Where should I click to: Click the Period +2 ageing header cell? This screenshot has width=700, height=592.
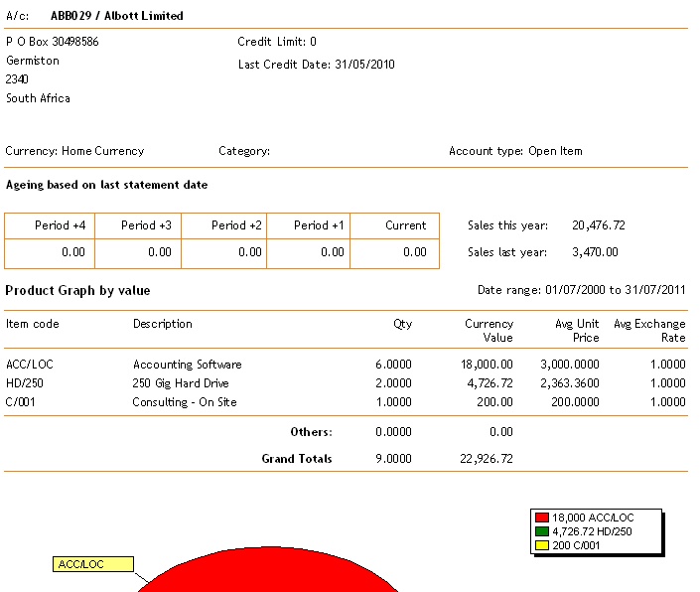[x=236, y=225]
